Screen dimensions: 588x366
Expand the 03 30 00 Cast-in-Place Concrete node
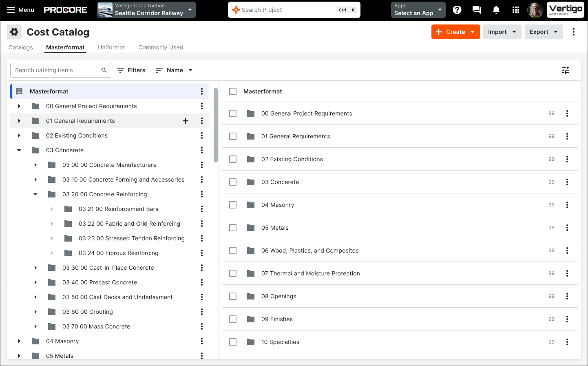[35, 268]
